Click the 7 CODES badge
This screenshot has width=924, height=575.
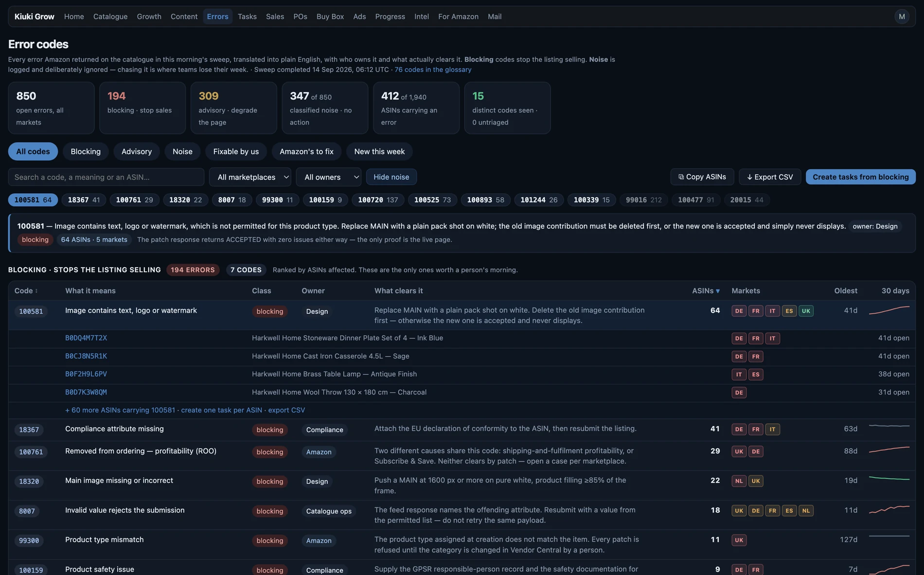click(x=246, y=270)
